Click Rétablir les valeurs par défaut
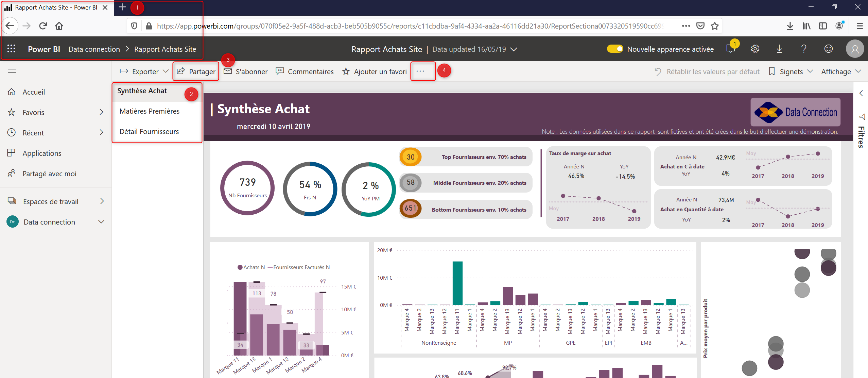Viewport: 868px width, 378px height. (707, 71)
